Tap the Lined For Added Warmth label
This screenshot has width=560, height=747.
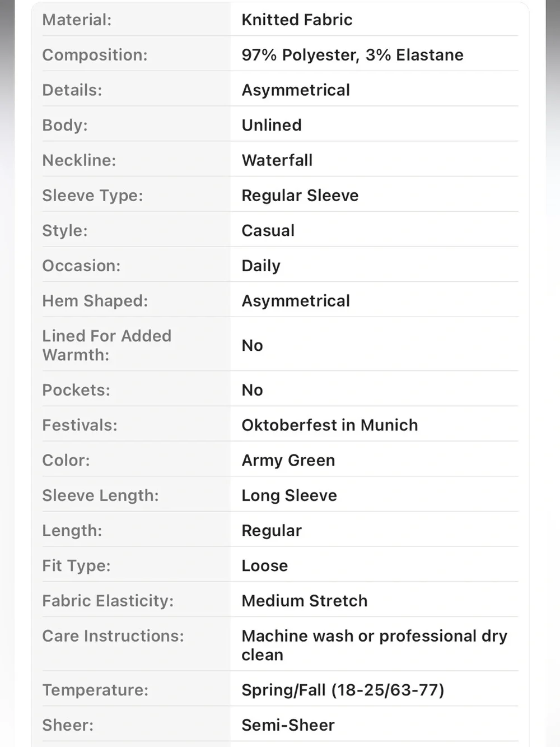107,345
